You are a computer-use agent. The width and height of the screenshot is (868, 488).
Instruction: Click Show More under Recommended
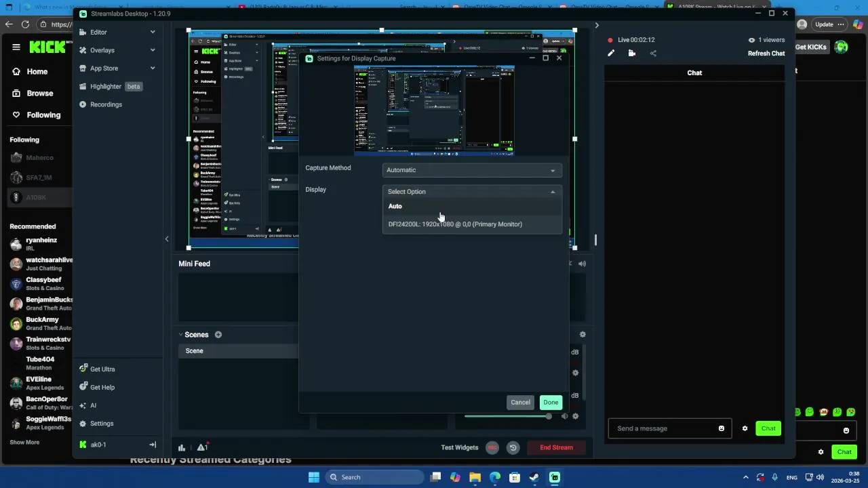click(x=24, y=443)
